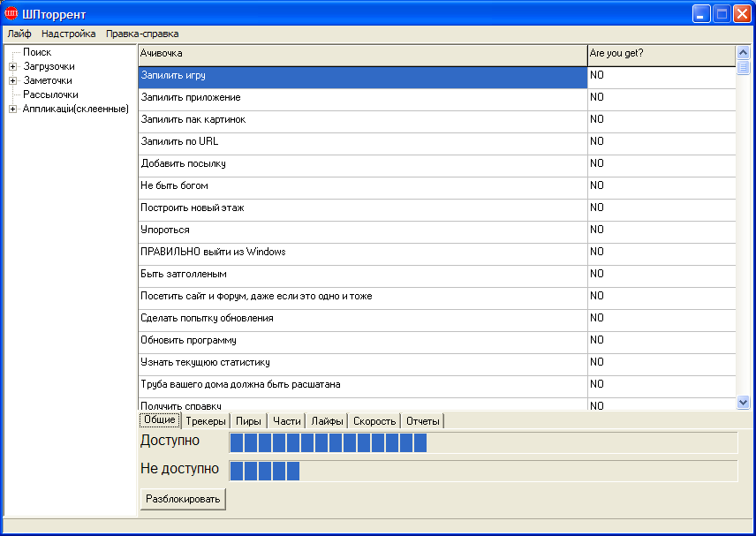
Task: Expand the Загрузочки tree node
Action: tap(12, 66)
